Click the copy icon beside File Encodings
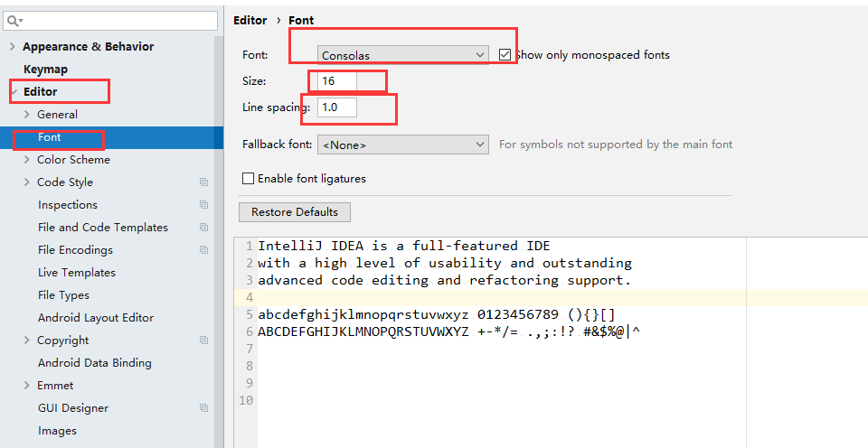 203,250
